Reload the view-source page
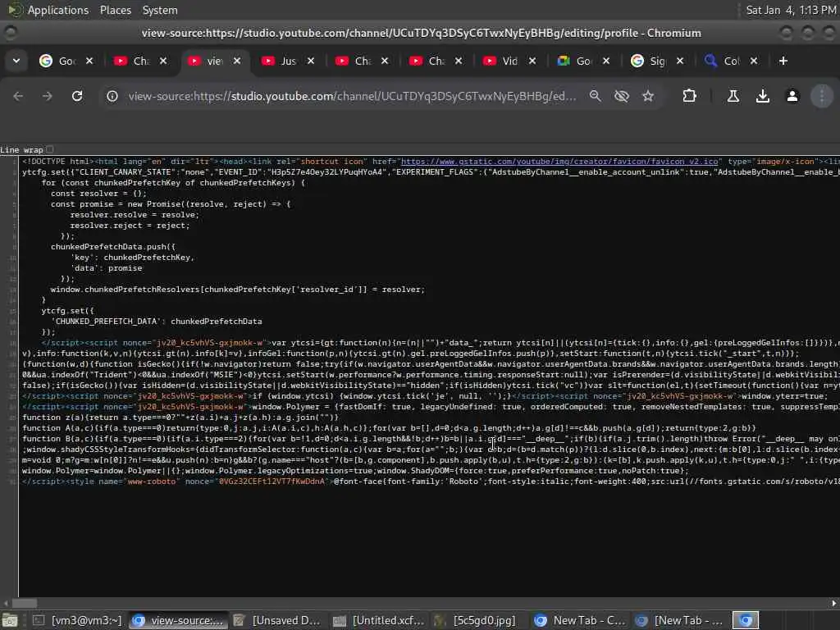840x630 pixels. [x=77, y=96]
